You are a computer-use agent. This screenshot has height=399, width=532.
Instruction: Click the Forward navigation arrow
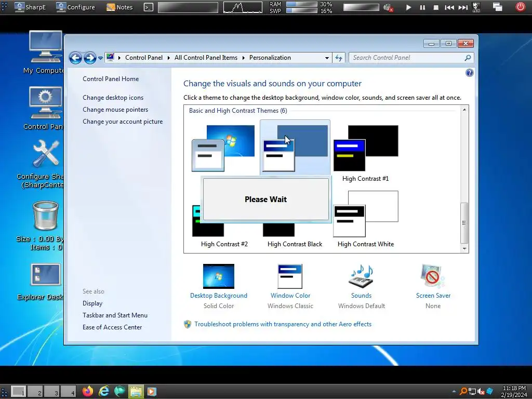[90, 58]
